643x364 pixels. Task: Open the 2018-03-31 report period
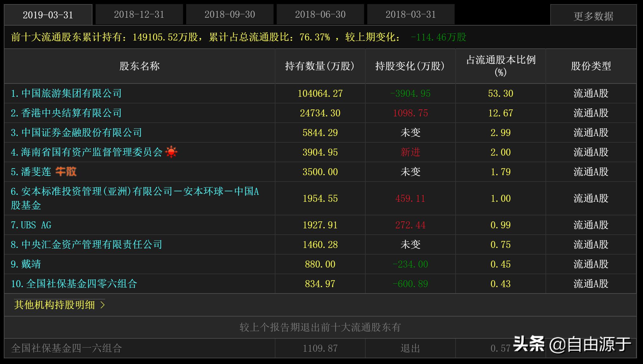[411, 14]
